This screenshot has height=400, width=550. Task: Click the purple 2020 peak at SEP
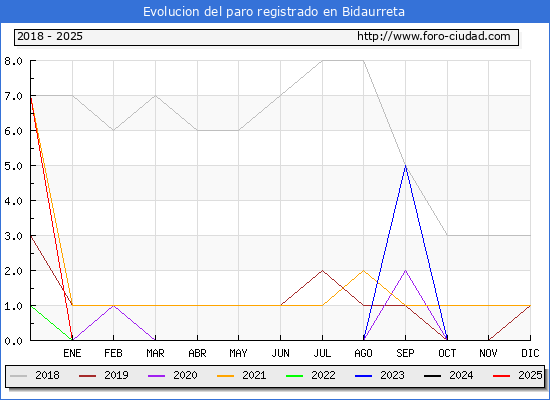pos(405,271)
